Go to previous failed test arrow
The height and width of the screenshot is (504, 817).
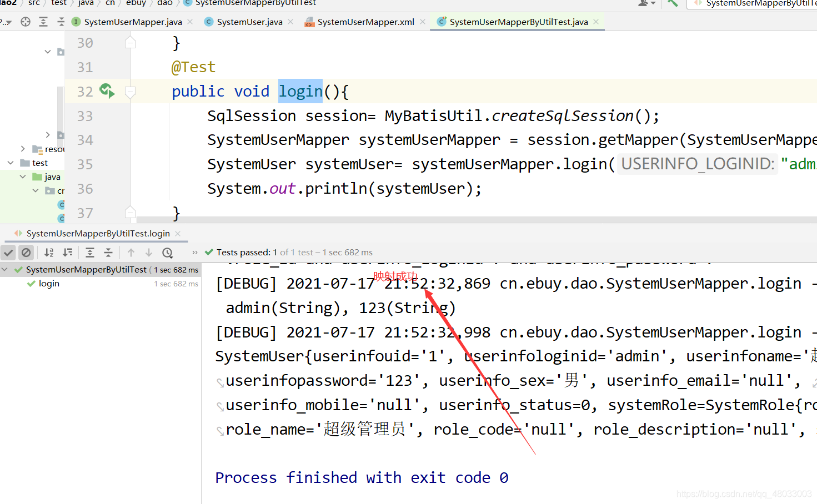(x=131, y=253)
